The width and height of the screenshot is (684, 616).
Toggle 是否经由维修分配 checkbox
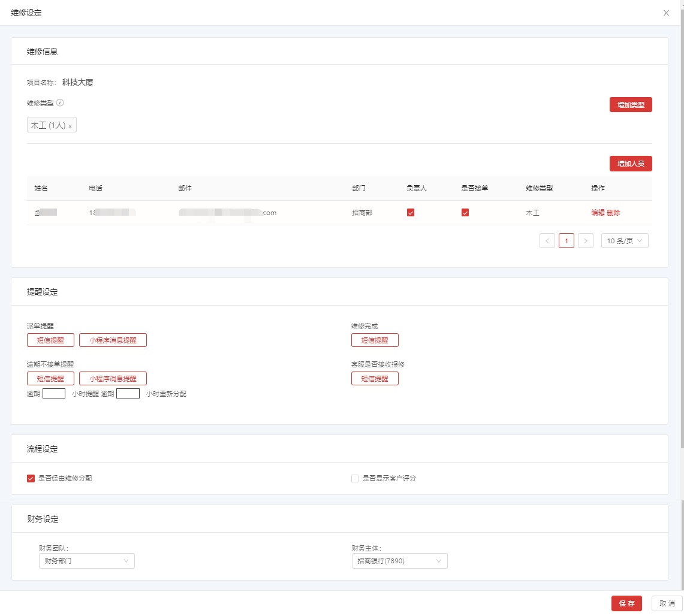pyautogui.click(x=31, y=478)
